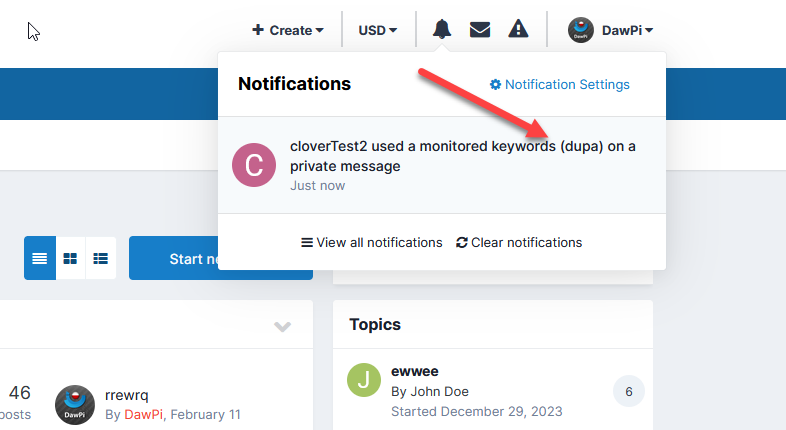Collapse the forum section chevron
This screenshot has height=430, width=786.
click(x=283, y=327)
